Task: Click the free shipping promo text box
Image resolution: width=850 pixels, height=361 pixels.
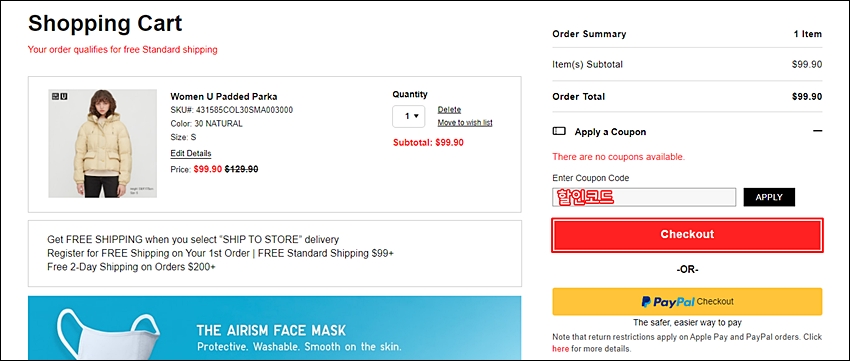Action: pos(274,253)
